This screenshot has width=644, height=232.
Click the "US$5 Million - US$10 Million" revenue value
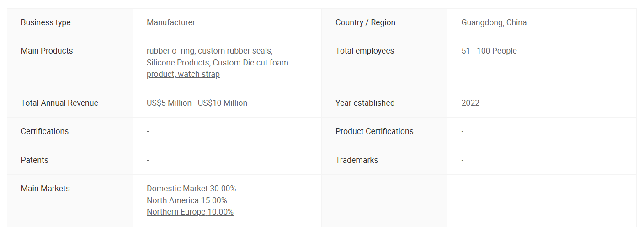(x=197, y=103)
